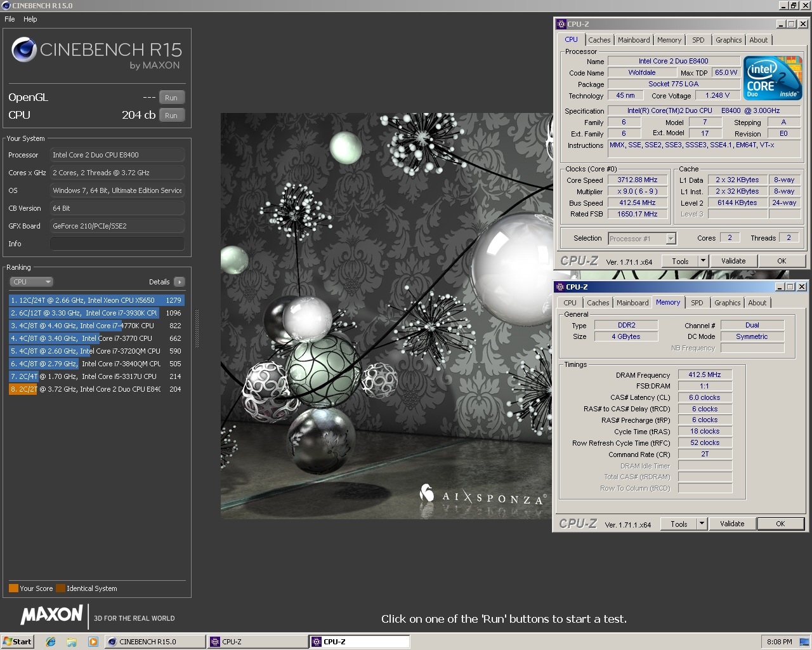
Task: Switch to CPU tab in lower CPU-Z window
Action: point(570,303)
